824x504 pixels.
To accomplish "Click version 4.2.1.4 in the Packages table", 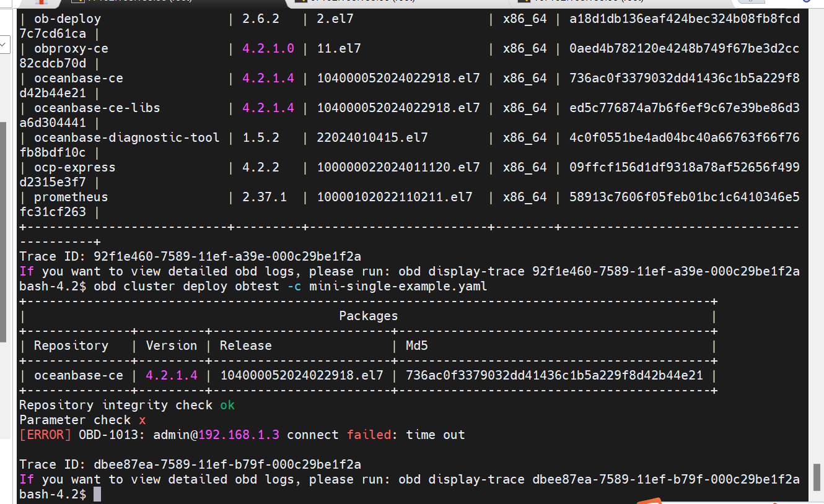I will [171, 375].
